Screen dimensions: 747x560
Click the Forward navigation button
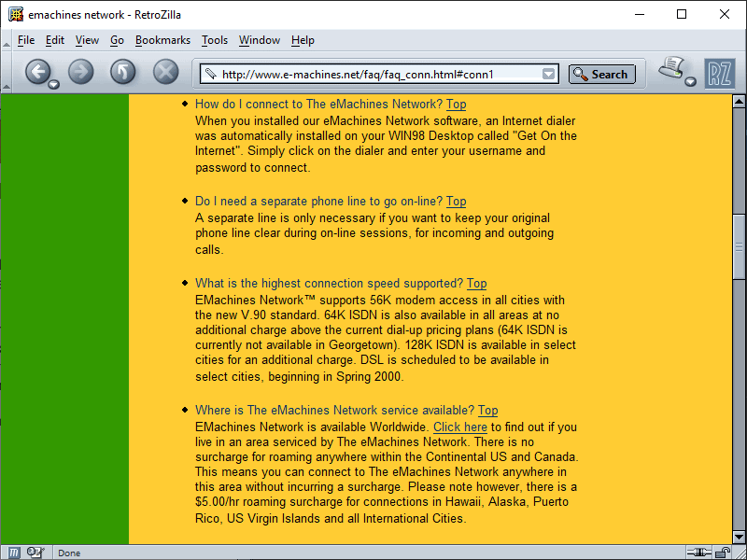click(81, 72)
